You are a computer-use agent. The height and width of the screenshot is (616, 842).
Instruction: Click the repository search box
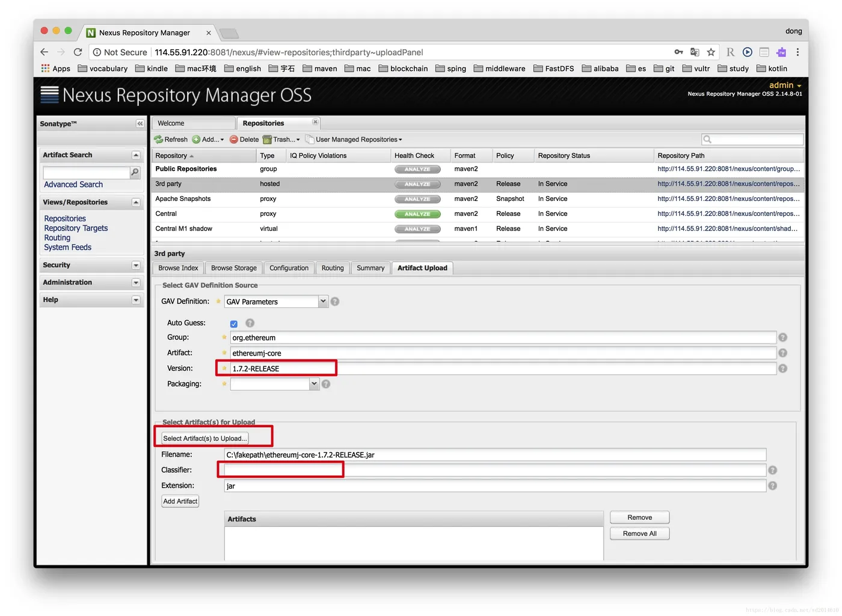click(752, 140)
